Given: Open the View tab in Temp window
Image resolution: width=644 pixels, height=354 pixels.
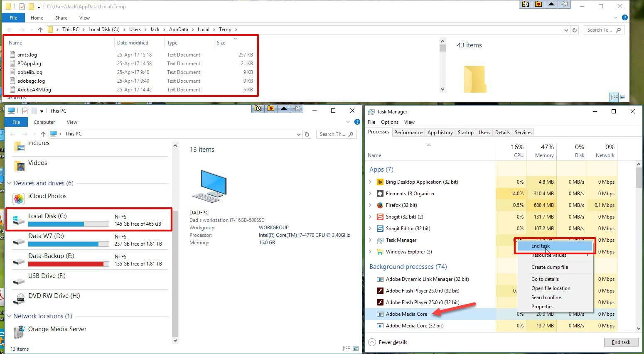Looking at the screenshot, I should pyautogui.click(x=84, y=18).
